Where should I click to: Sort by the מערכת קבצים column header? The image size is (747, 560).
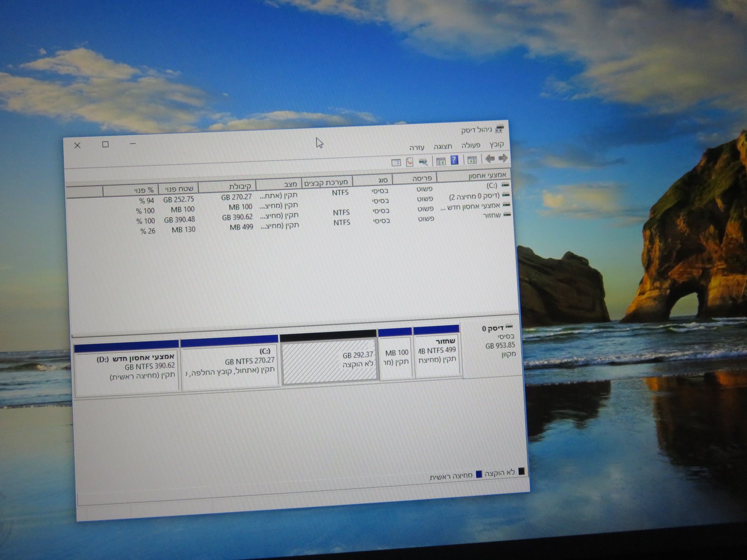(326, 182)
